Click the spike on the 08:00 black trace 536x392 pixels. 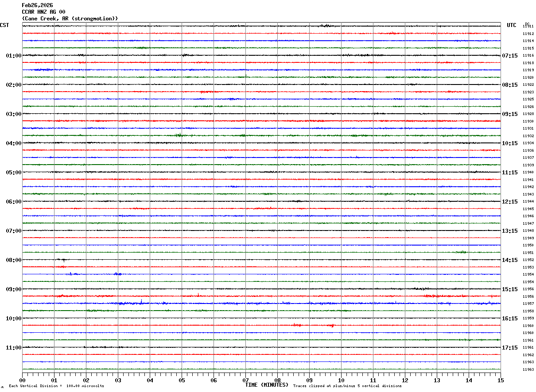(x=63, y=261)
